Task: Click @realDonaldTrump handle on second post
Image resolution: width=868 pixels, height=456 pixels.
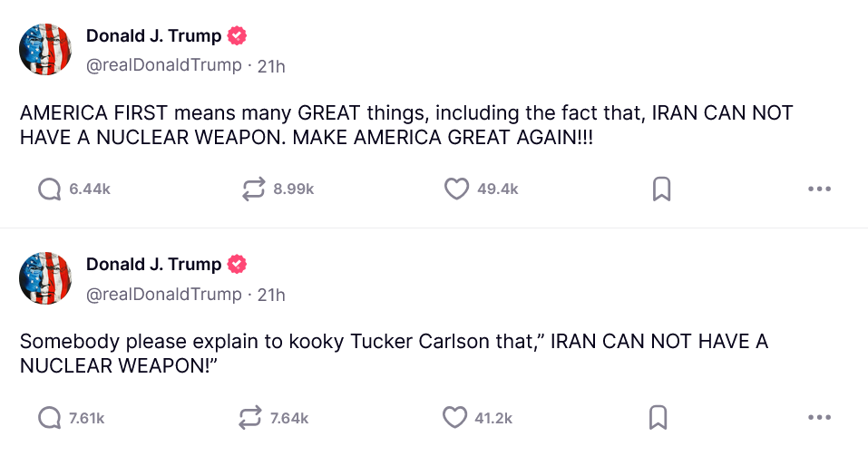Action: [x=164, y=295]
